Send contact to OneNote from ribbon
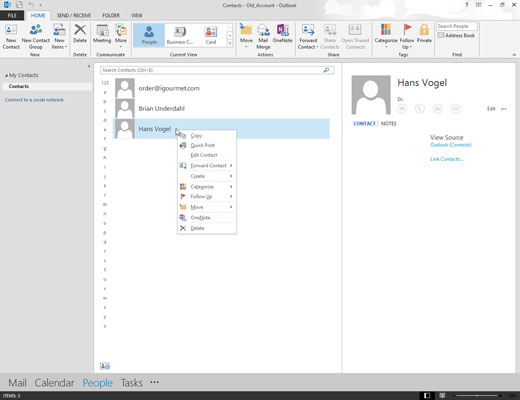 click(282, 34)
